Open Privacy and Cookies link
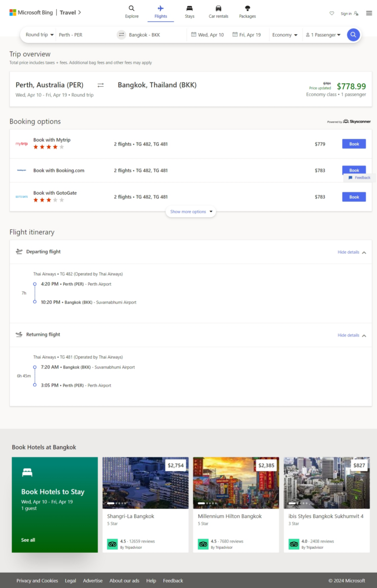 (x=37, y=580)
